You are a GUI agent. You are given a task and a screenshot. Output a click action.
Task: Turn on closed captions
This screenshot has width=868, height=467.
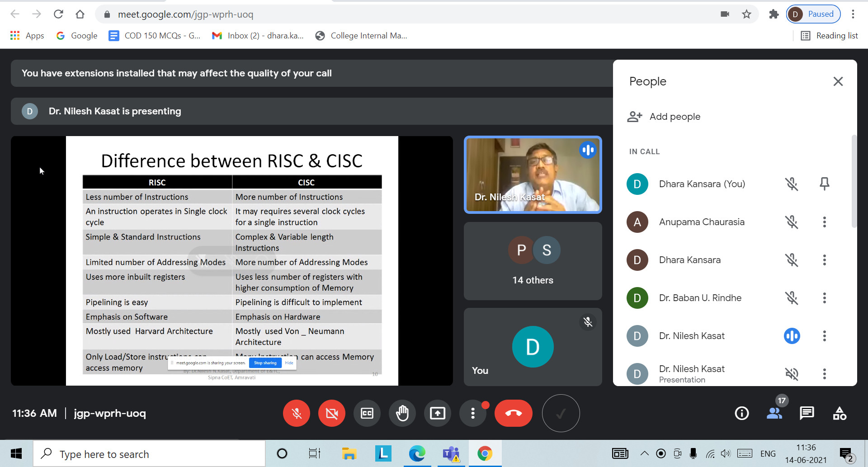pyautogui.click(x=367, y=413)
